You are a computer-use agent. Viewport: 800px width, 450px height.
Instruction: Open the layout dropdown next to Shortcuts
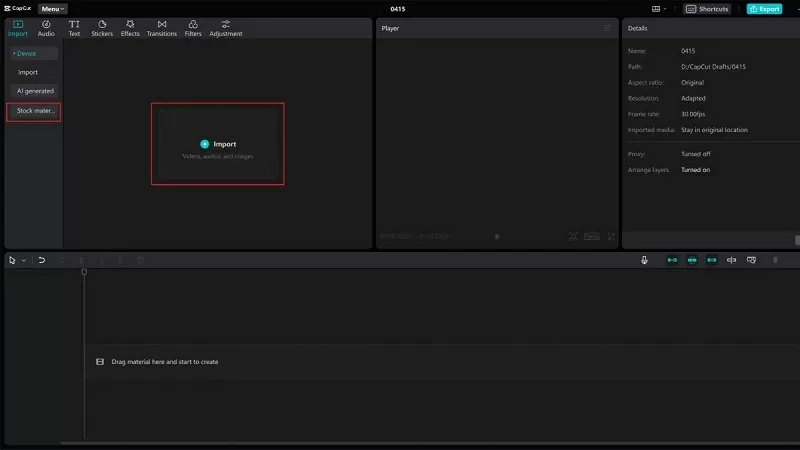tap(666, 9)
